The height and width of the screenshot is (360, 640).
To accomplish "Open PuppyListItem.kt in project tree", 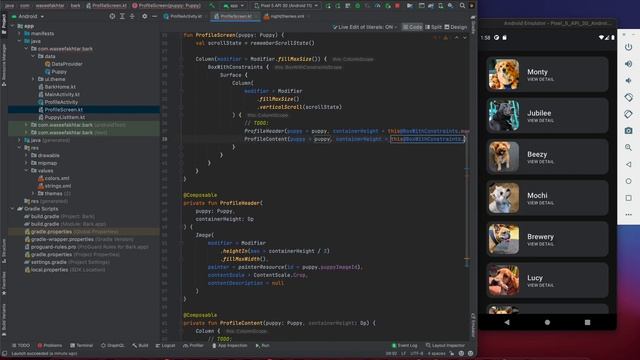I will pyautogui.click(x=62, y=117).
